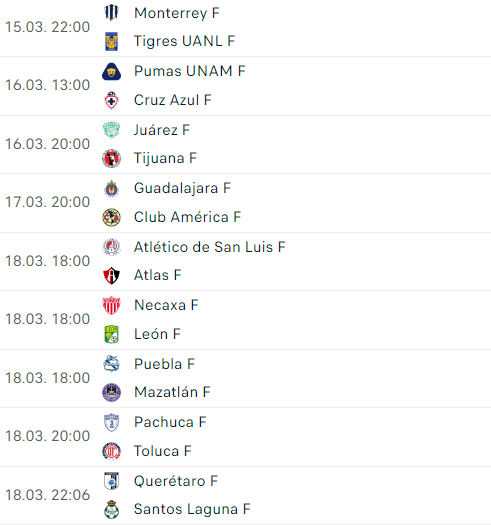Click the Santos Laguna F logo
491x525 pixels.
[x=111, y=510]
